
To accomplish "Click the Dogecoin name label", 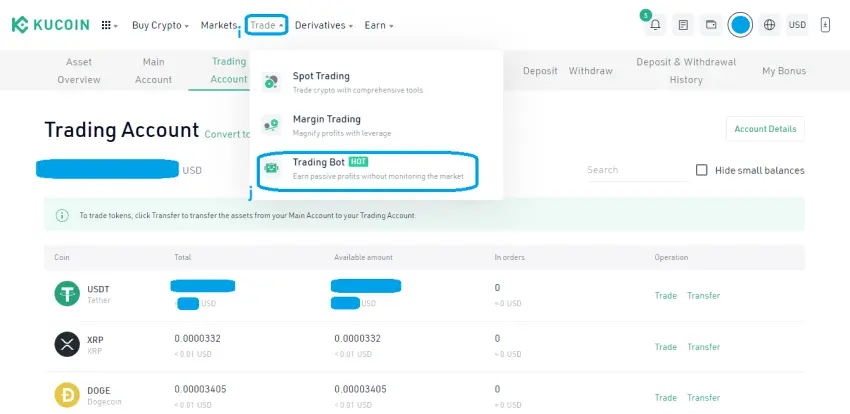I will pos(104,402).
